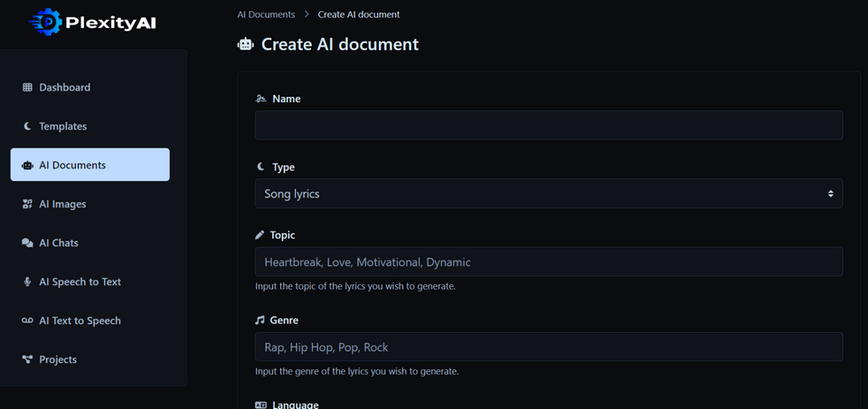Screen dimensions: 868x409
Task: Select AI Chats from sidebar menu
Action: pos(59,243)
